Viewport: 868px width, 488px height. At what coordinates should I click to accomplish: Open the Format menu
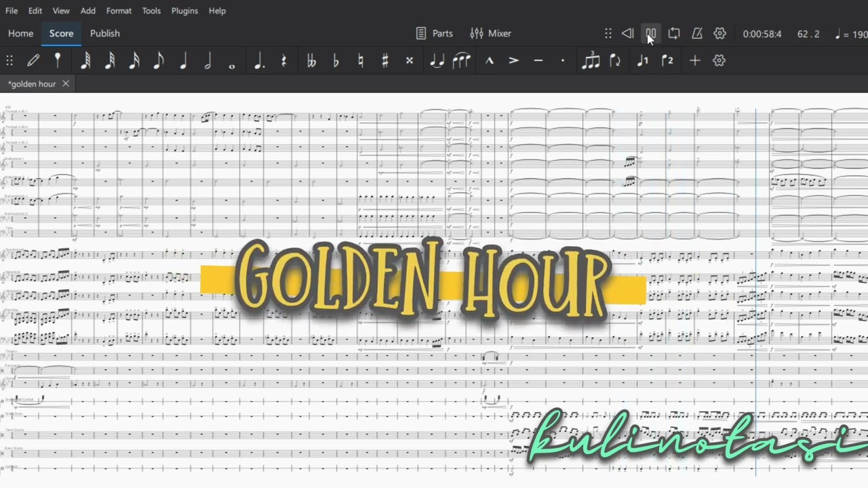tap(119, 11)
